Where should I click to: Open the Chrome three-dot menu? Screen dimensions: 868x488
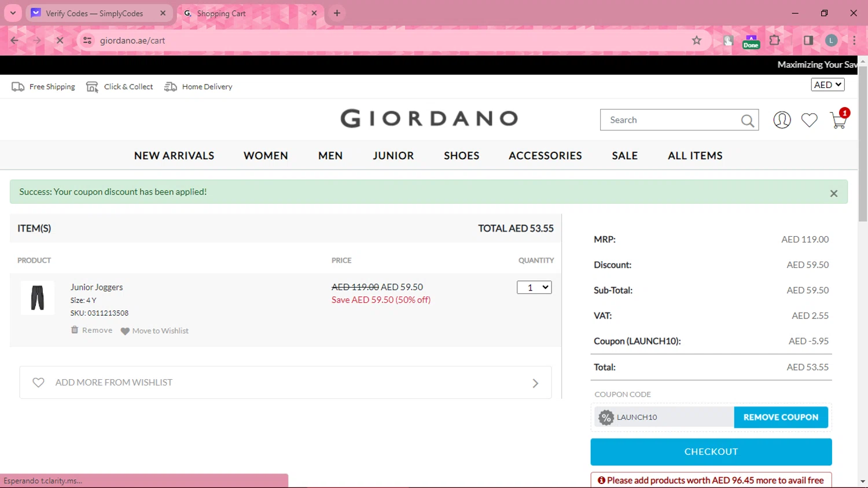[x=854, y=41]
